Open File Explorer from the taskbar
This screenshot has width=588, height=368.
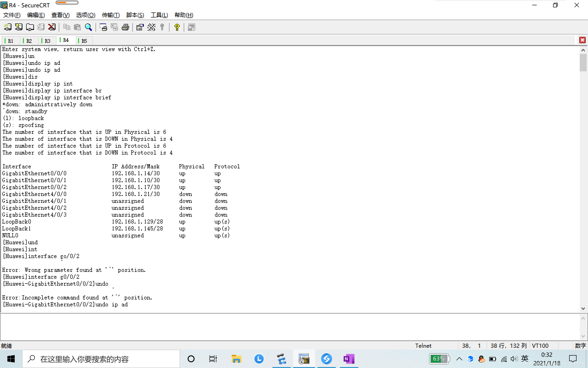click(x=236, y=359)
